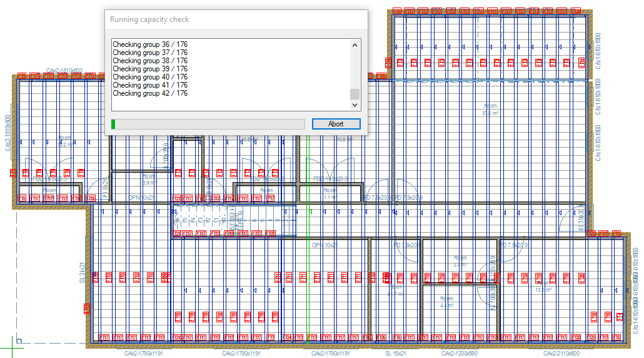Image resolution: width=644 pixels, height=358 pixels.
Task: Select the CAx2-2110x600 window label
Action: [562, 354]
